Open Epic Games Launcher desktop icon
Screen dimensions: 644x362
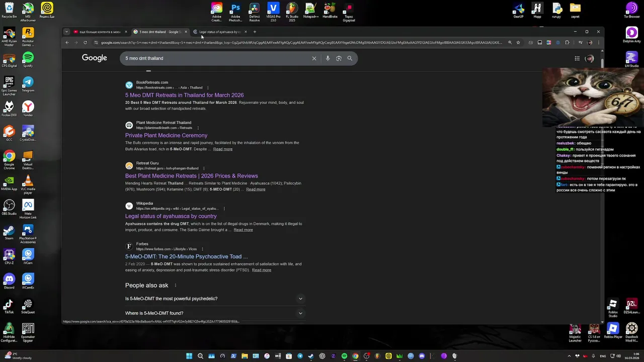[x=9, y=85]
